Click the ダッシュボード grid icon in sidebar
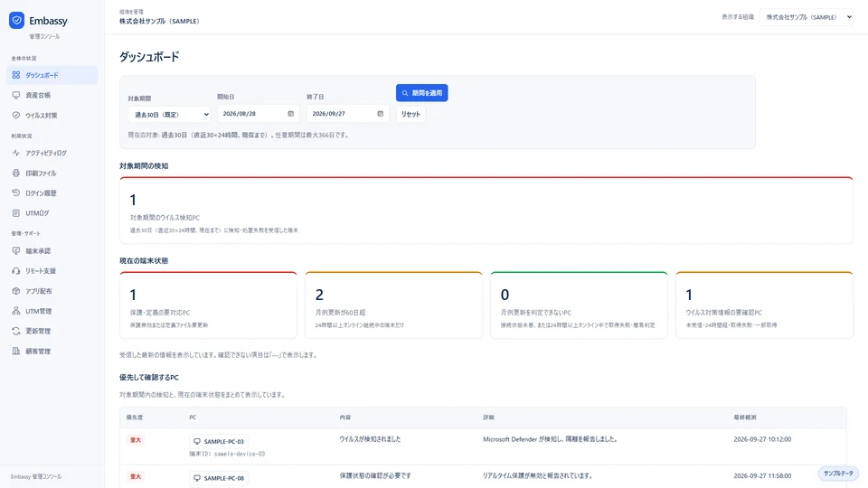 click(x=16, y=75)
